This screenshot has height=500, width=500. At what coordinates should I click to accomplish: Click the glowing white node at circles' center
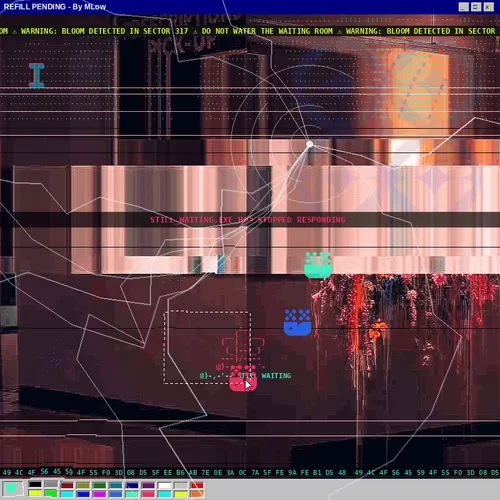(310, 144)
